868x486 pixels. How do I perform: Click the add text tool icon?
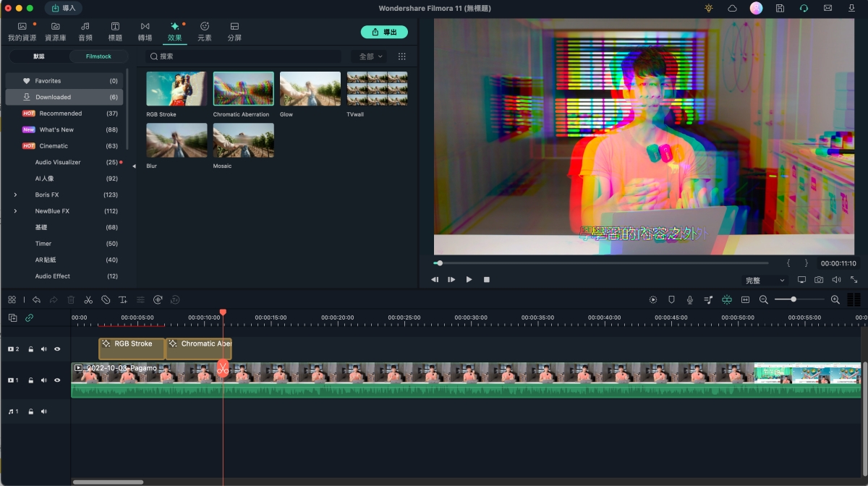(123, 300)
